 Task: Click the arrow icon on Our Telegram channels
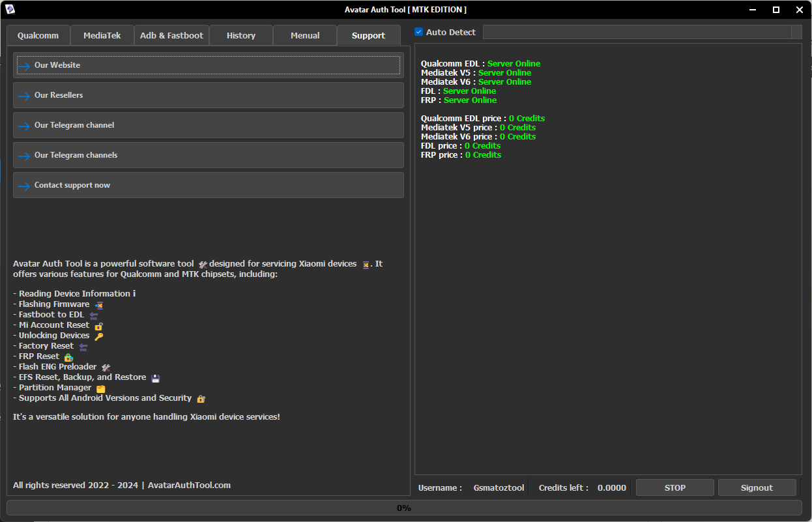click(26, 154)
